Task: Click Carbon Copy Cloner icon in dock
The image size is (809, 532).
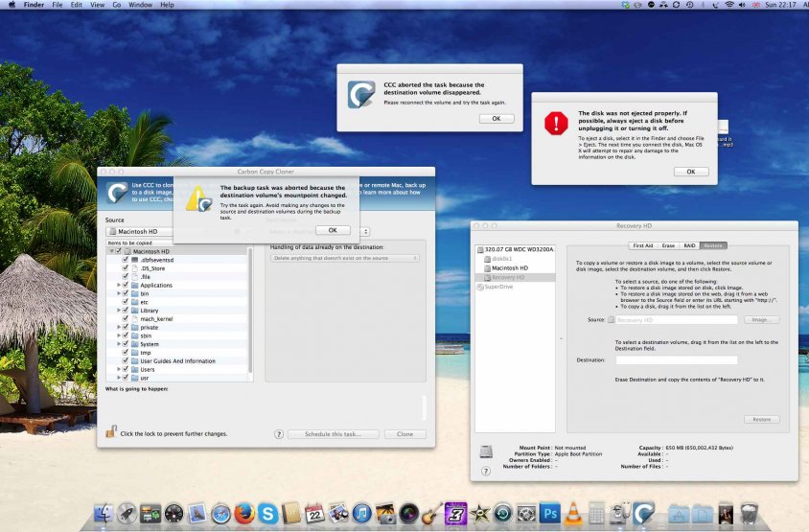Action: [x=643, y=514]
